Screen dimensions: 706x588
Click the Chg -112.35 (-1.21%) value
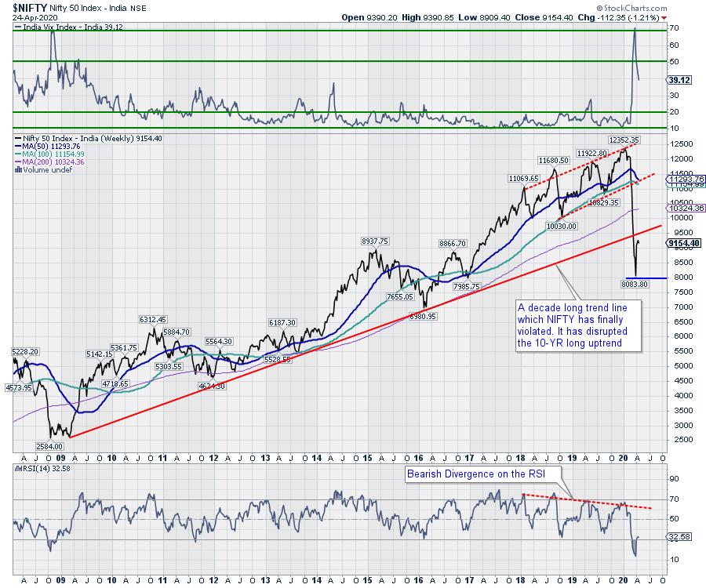pos(619,17)
